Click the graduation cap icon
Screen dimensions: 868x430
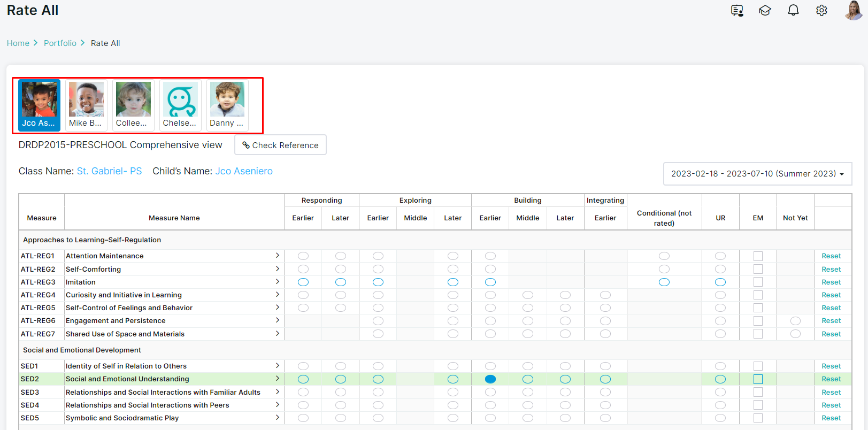(765, 11)
